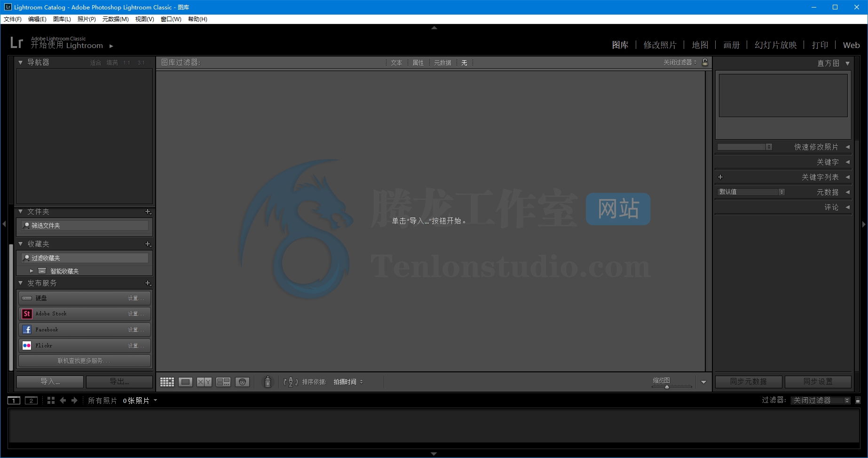
Task: Open the 文件(F) menu
Action: point(13,19)
